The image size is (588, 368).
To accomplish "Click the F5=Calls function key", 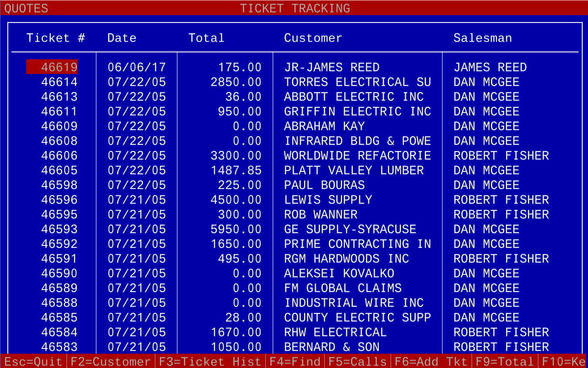I will click(x=358, y=361).
